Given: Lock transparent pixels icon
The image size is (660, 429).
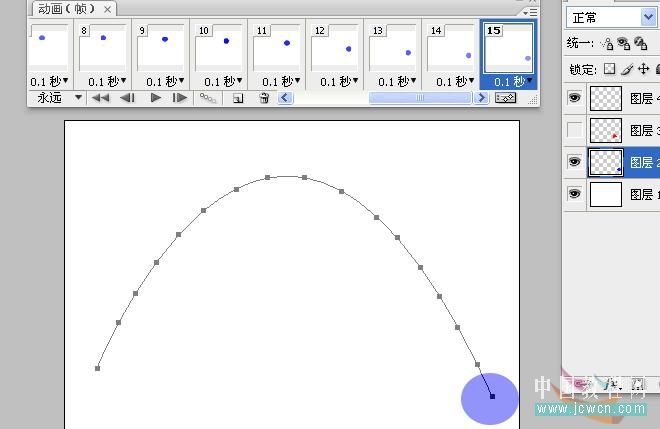Looking at the screenshot, I should pyautogui.click(x=609, y=69).
